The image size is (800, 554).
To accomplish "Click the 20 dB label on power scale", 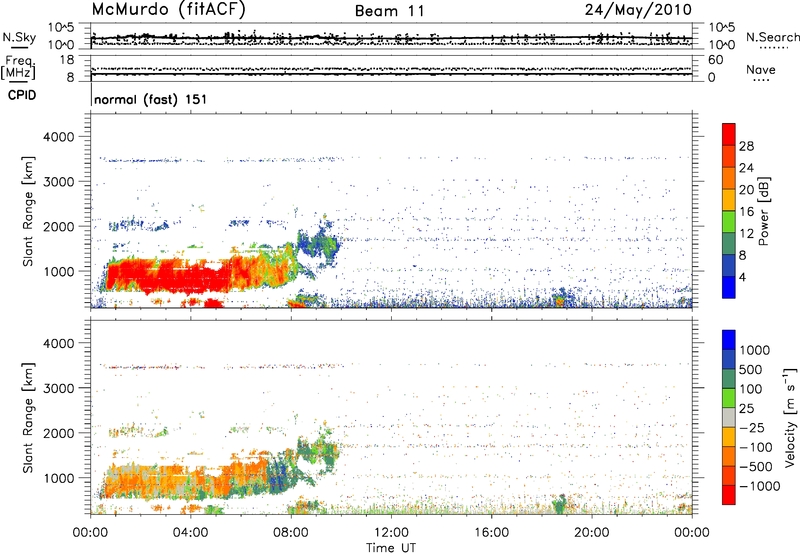I will click(x=746, y=190).
